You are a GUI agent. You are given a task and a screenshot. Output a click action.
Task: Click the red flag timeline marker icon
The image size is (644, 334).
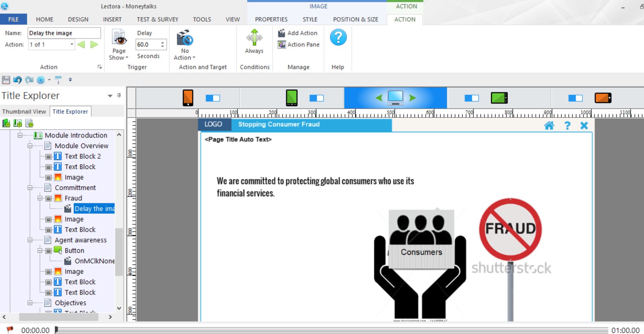10,329
